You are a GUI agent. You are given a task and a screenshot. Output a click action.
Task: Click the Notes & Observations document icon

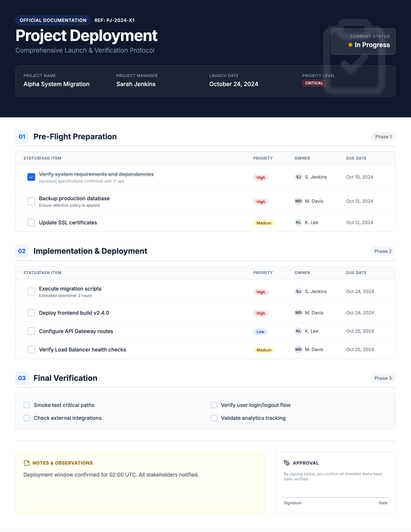click(x=27, y=463)
